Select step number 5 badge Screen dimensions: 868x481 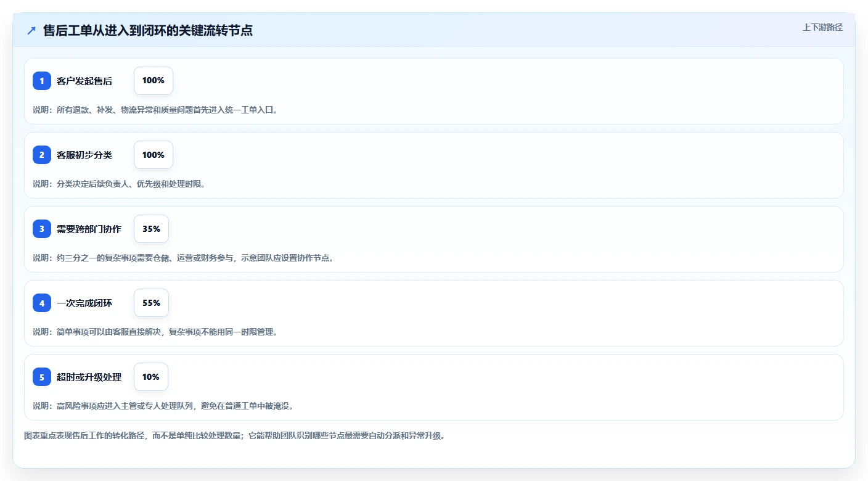(42, 377)
